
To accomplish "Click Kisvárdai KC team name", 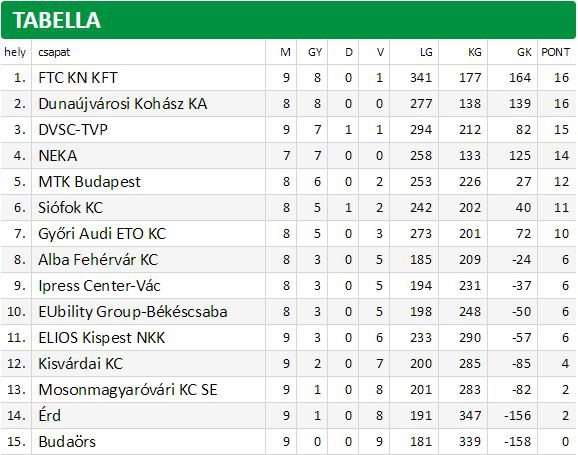I will 80,364.
